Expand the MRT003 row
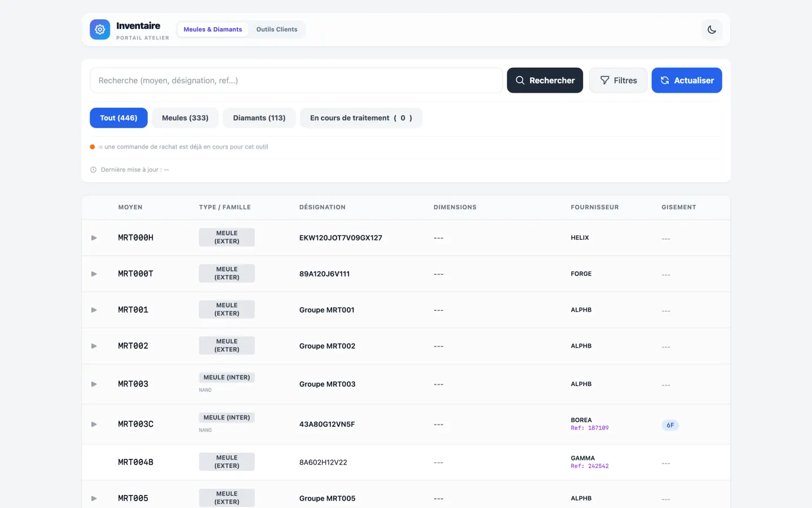812x508 pixels. click(x=94, y=384)
